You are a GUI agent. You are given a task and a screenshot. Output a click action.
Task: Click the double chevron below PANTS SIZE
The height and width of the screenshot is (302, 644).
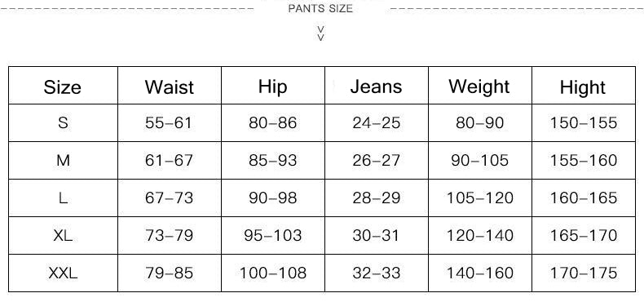click(321, 33)
